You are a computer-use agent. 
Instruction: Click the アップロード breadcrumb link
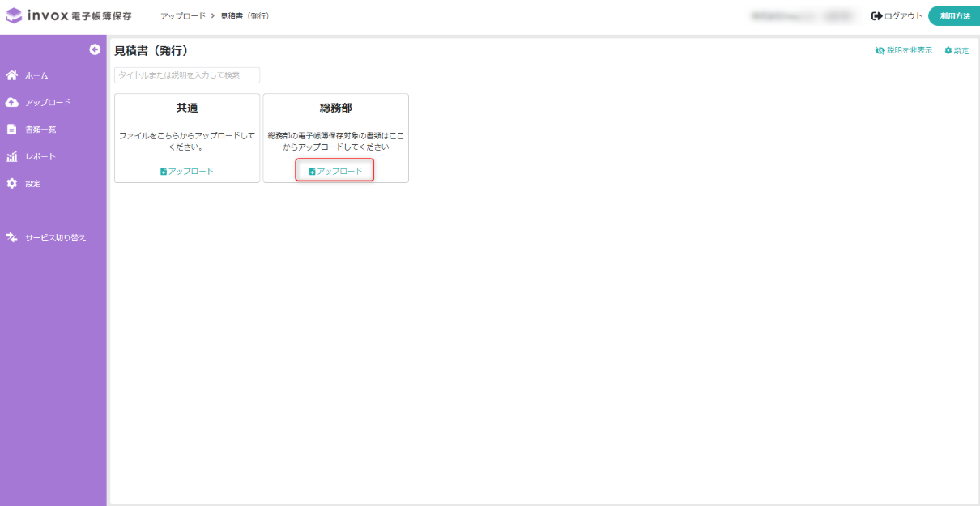[x=183, y=16]
